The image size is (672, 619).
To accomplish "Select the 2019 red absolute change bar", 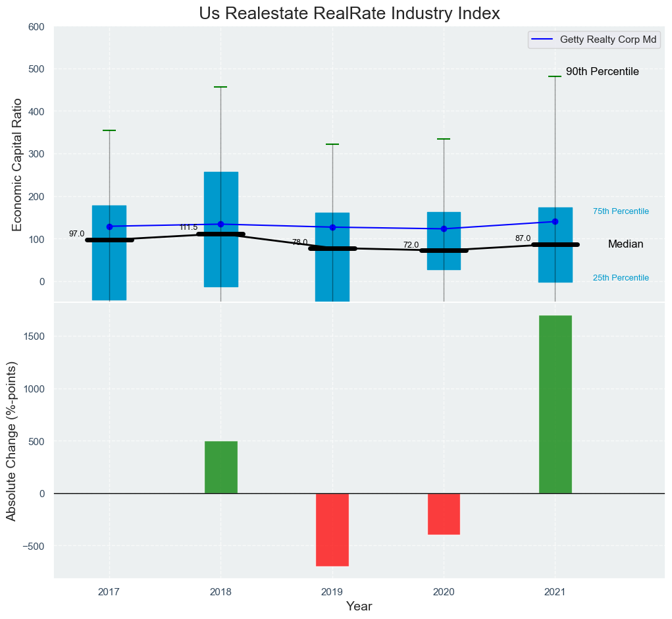I will [x=332, y=529].
